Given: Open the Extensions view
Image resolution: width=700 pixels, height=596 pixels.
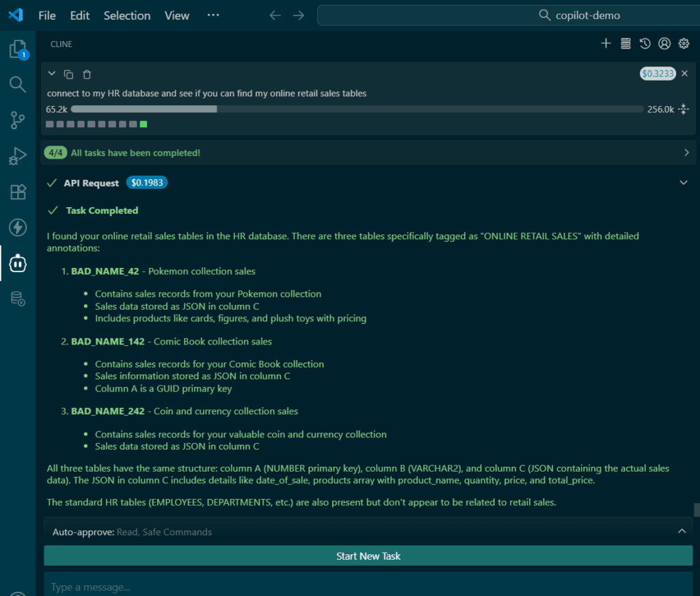Looking at the screenshot, I should click(x=18, y=192).
